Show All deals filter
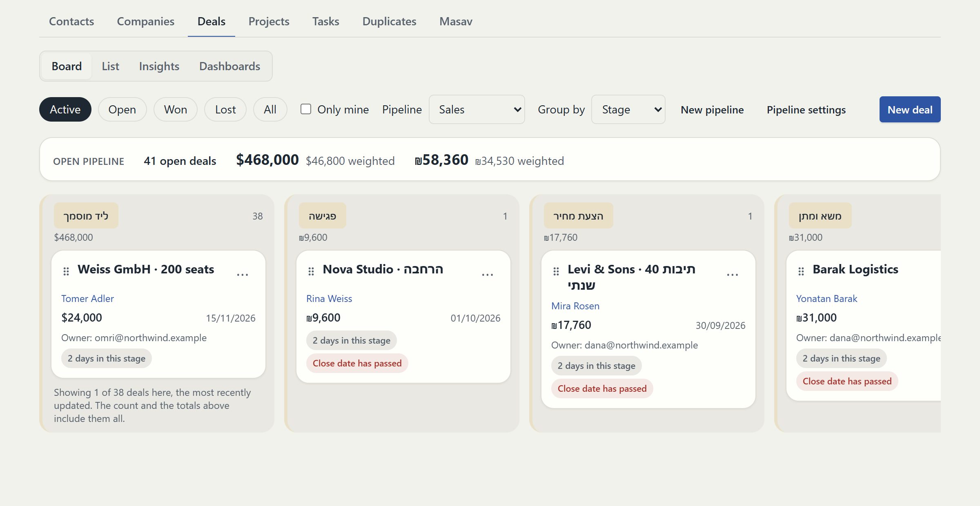Image resolution: width=980 pixels, height=506 pixels. [x=270, y=109]
